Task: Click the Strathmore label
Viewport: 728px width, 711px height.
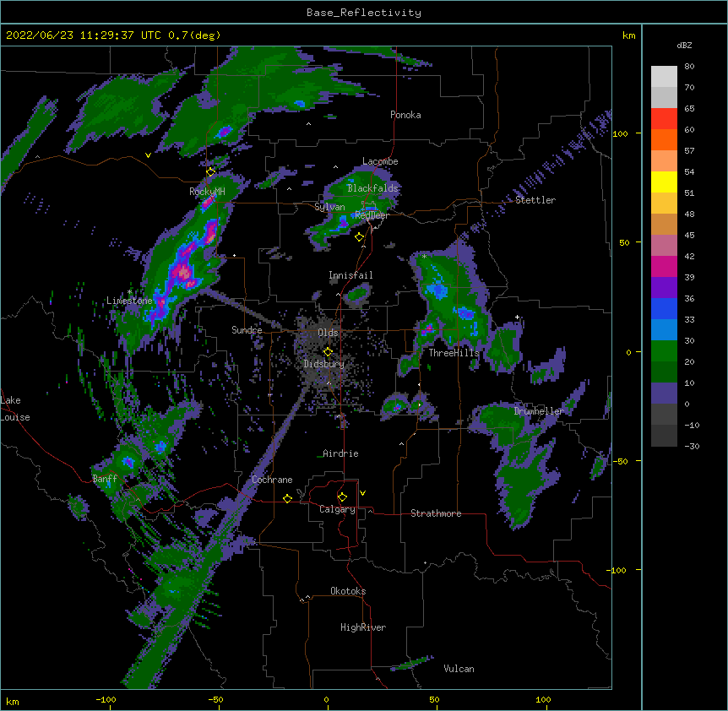Action: (436, 513)
